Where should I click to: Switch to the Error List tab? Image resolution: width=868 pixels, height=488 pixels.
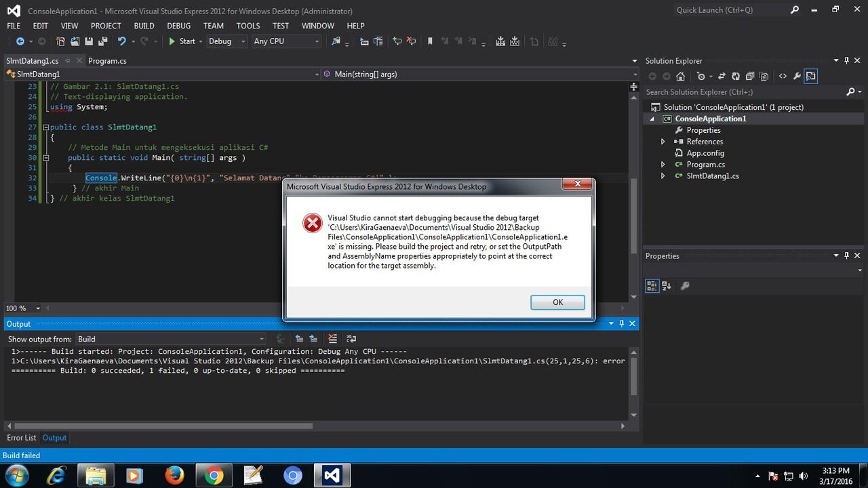(x=22, y=438)
